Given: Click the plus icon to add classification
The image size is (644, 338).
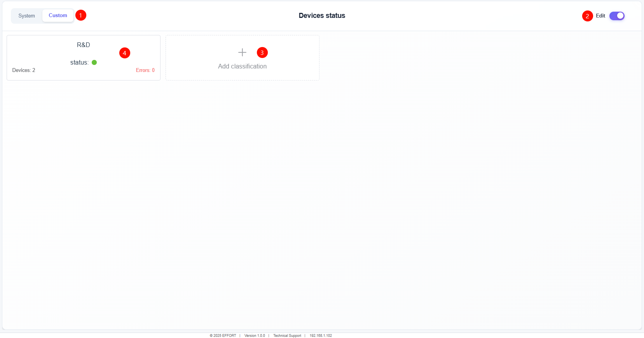Looking at the screenshot, I should click(242, 53).
